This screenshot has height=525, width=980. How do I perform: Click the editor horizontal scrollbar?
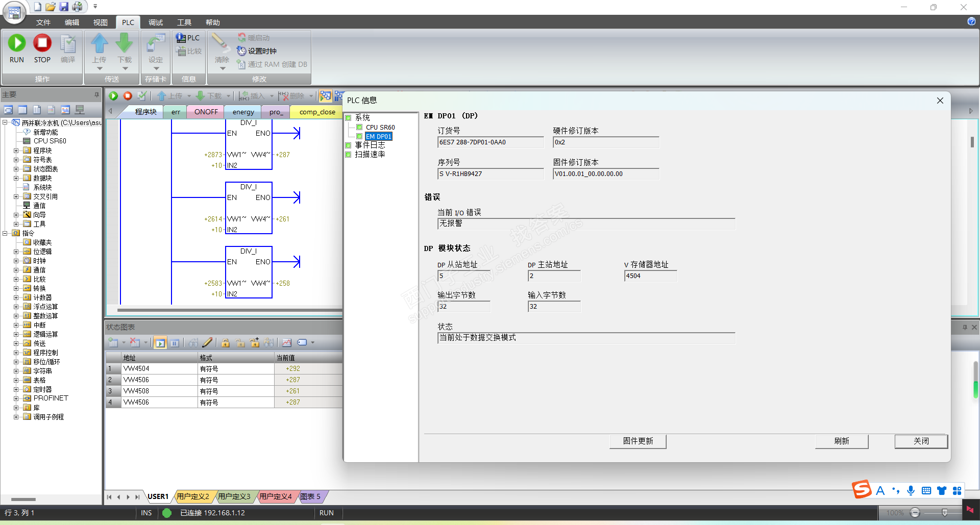(x=230, y=310)
